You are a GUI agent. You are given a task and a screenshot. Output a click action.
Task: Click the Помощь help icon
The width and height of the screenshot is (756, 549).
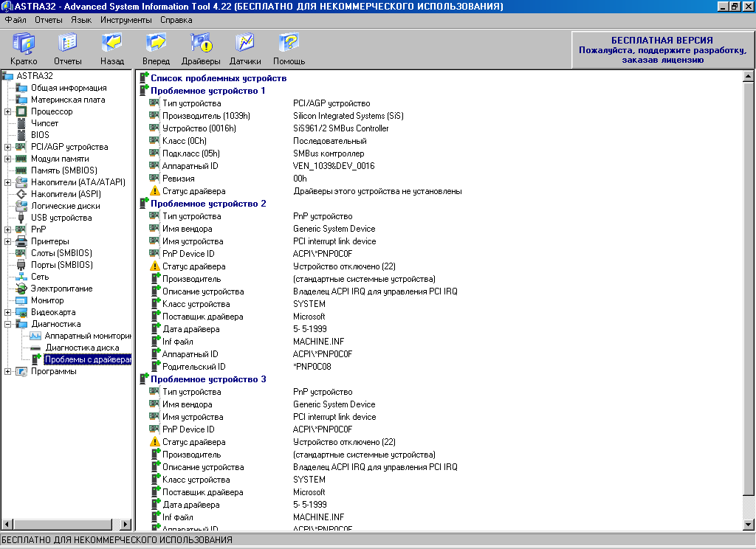(x=289, y=49)
